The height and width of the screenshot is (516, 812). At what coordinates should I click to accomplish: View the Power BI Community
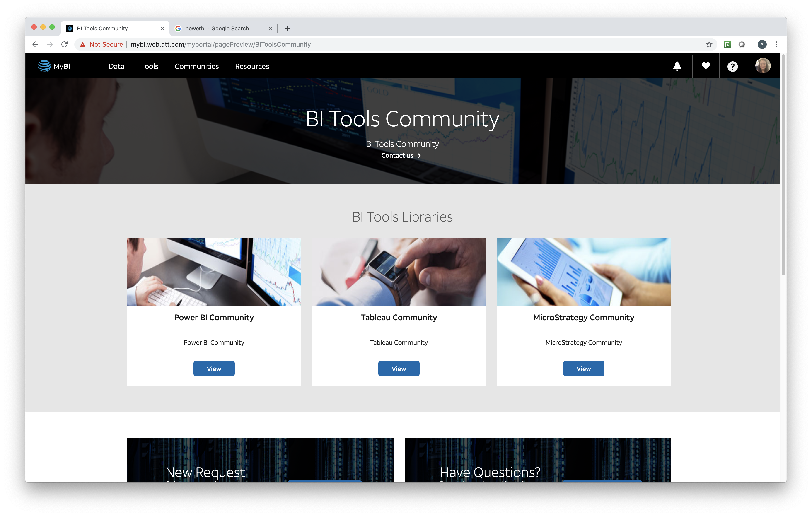click(214, 368)
